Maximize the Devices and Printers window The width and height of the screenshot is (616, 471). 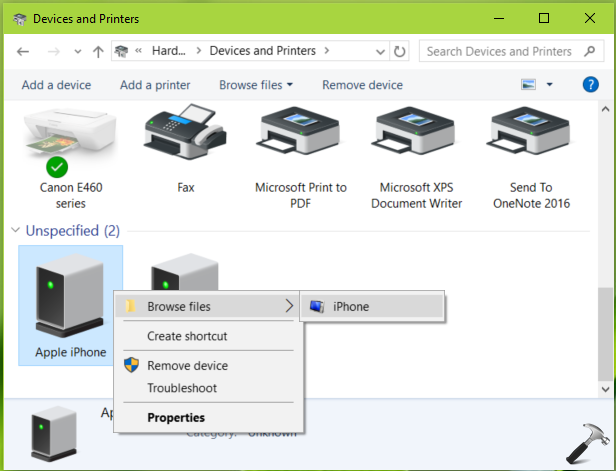tap(544, 18)
